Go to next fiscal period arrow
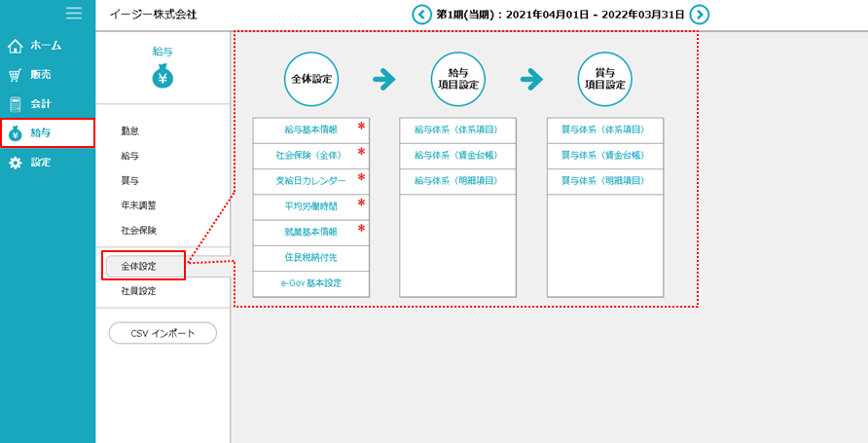 699,15
